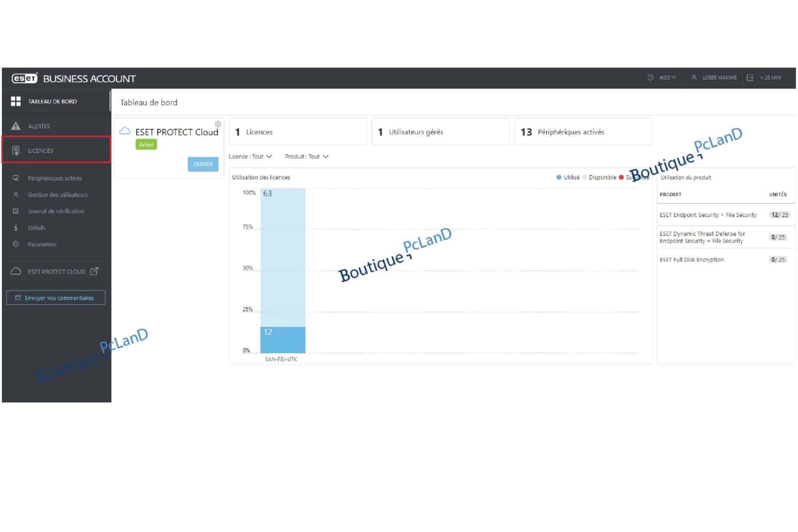Screen dimensions: 798x532
Task: Open the 1 Utilisateurs gérés tile
Action: (440, 132)
